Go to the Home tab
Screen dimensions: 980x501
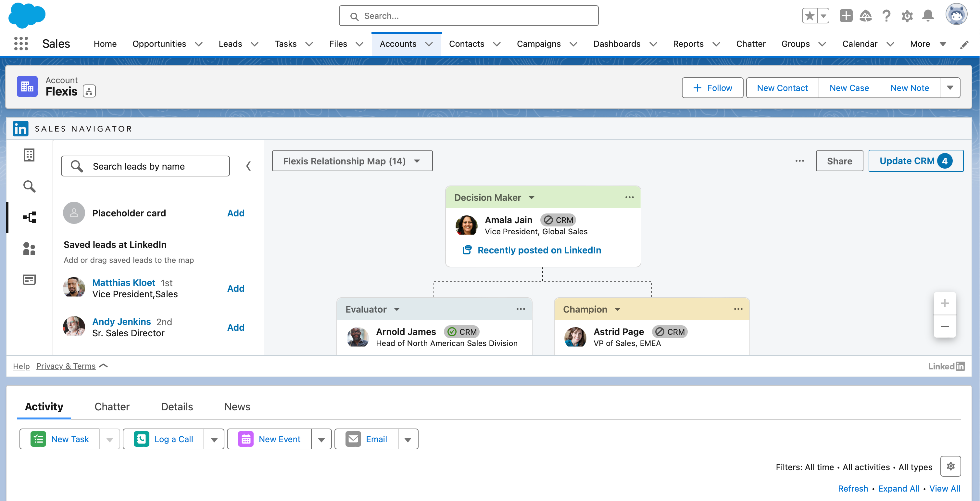coord(105,44)
